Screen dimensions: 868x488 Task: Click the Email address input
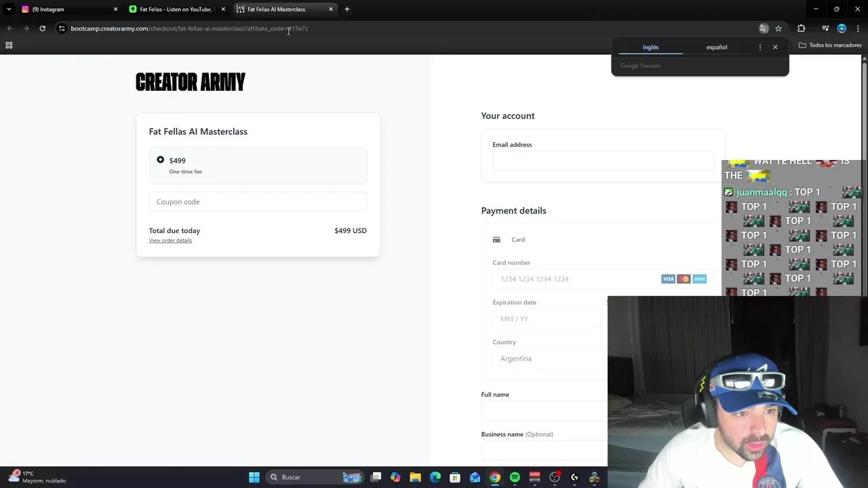coord(603,161)
